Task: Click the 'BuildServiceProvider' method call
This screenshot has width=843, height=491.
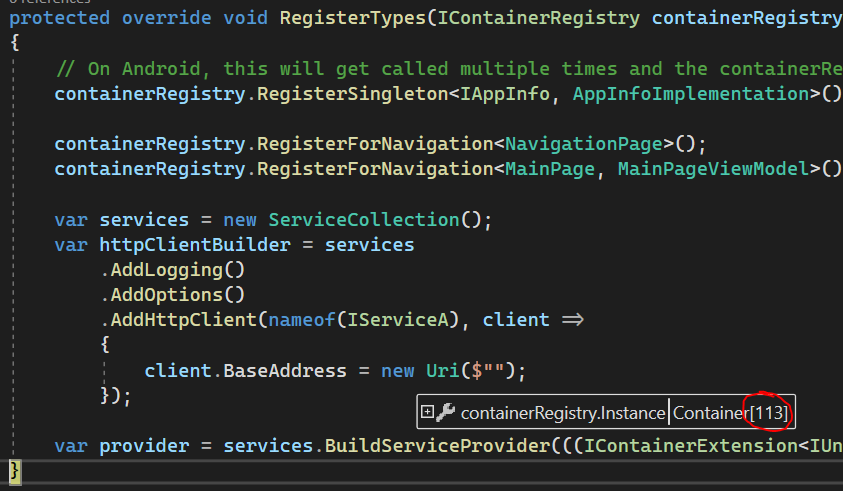Action: click(x=437, y=446)
